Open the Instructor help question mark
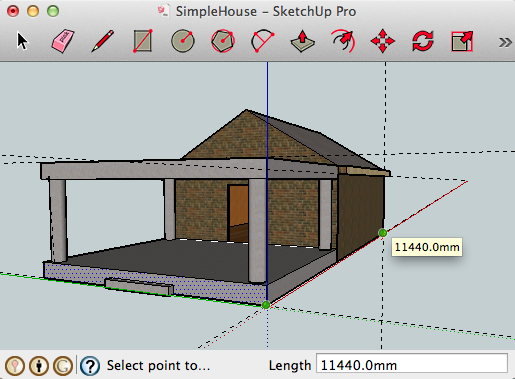515x379 pixels. tap(90, 366)
